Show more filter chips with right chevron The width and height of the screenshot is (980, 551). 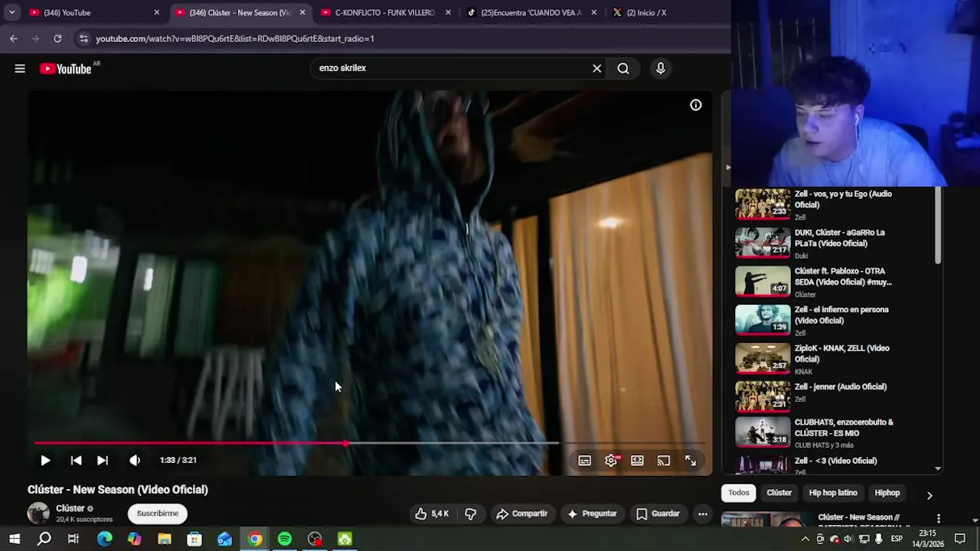(929, 495)
